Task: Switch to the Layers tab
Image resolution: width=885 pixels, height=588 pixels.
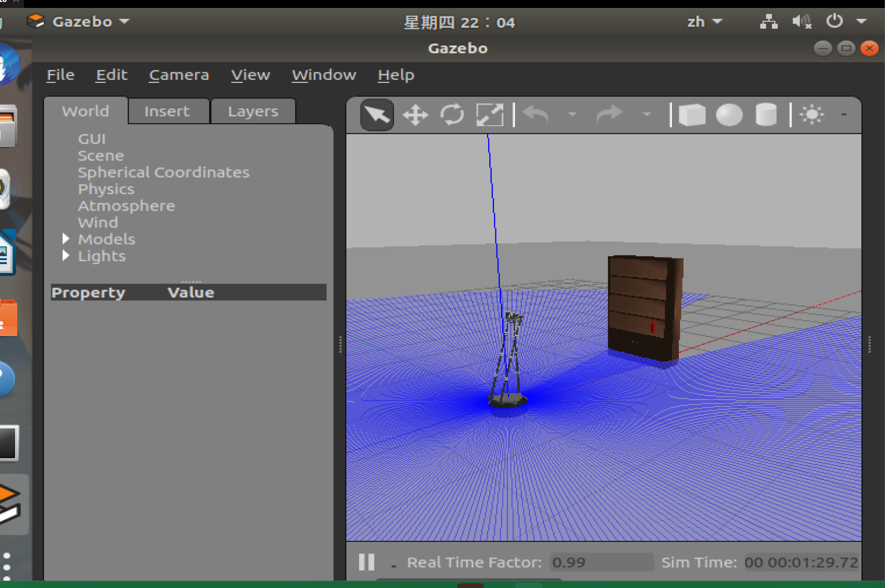Action: point(253,111)
